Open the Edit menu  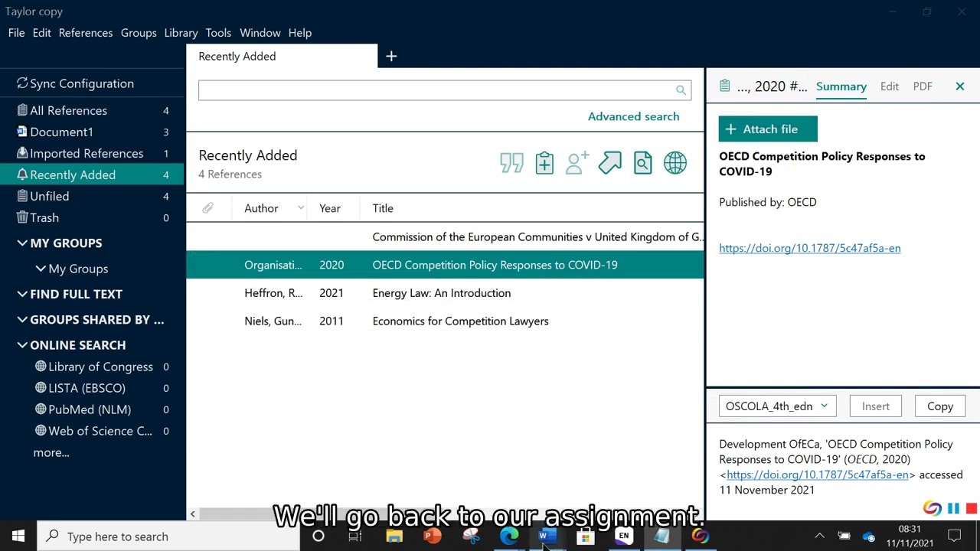coord(42,33)
